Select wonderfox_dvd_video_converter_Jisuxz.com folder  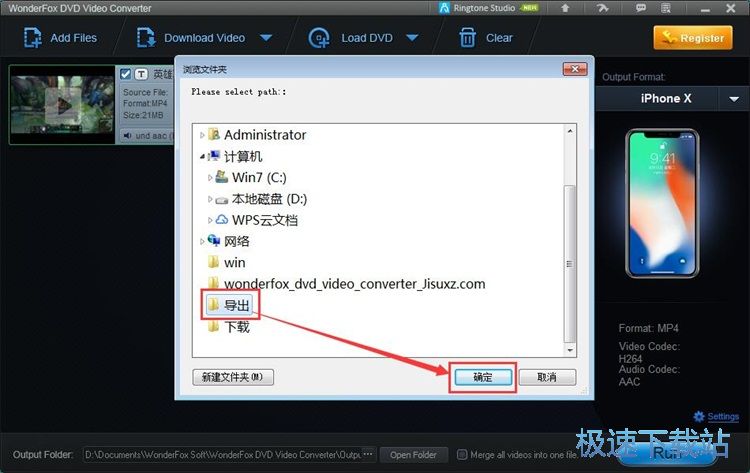point(354,284)
